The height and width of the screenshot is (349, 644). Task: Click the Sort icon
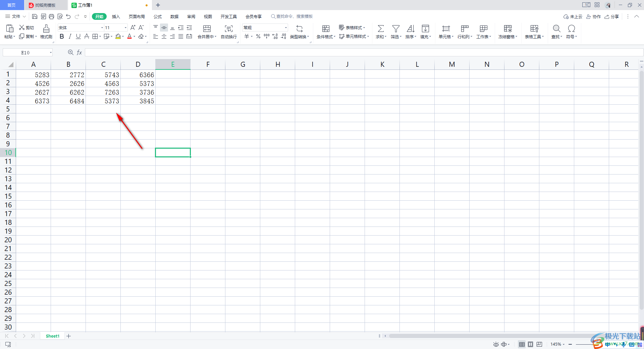(411, 29)
